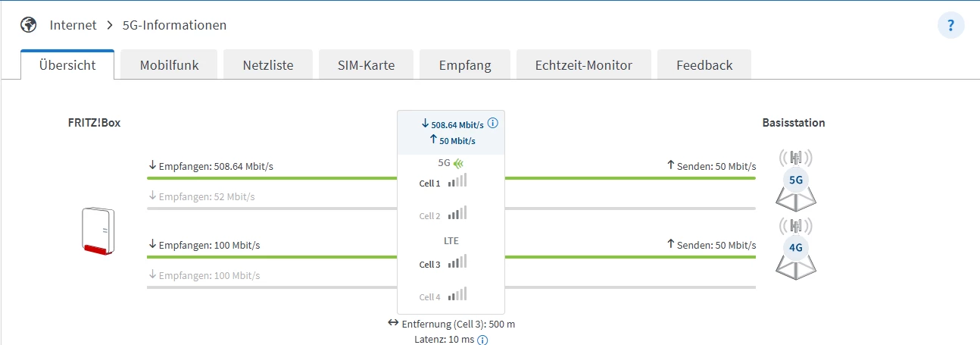Go to the Empfang tab
The width and height of the screenshot is (980, 345).
tap(465, 65)
